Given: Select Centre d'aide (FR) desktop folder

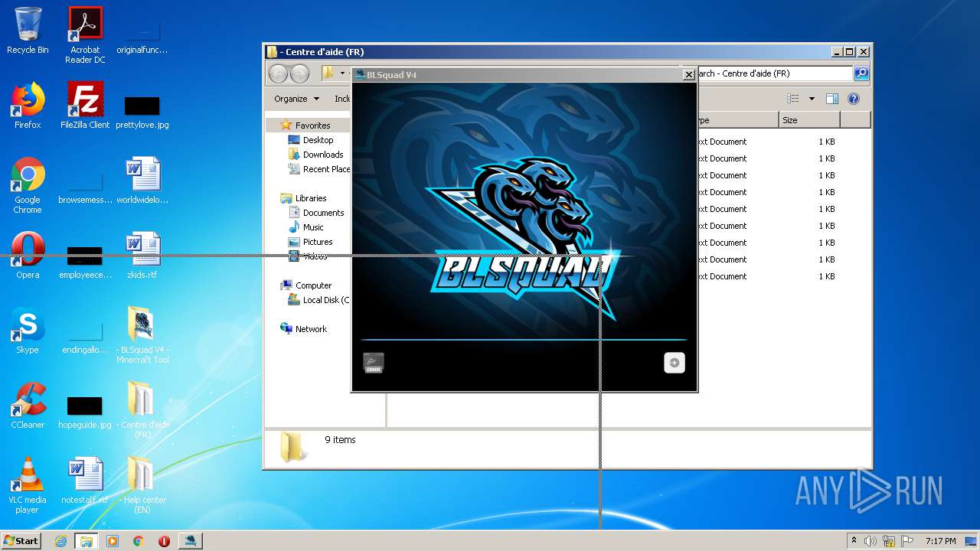Looking at the screenshot, I should [142, 410].
